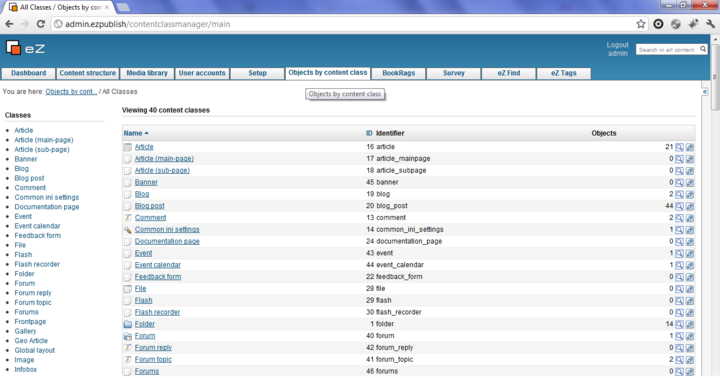Open the Media library tab
Screen dimensions: 720x378
(147, 73)
